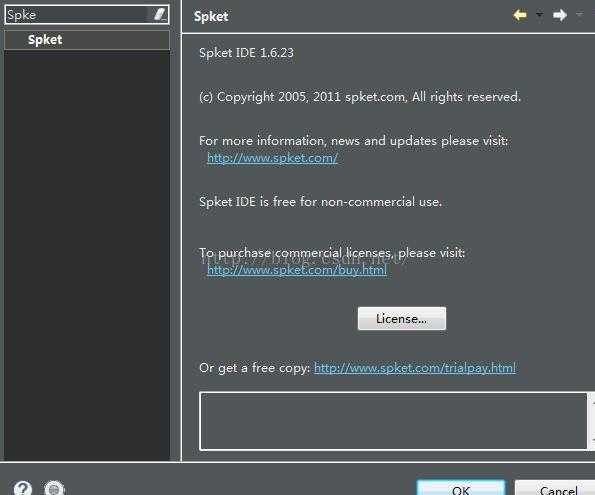The height and width of the screenshot is (495, 595).
Task: Open the http://www.spket.com/ link
Action: (272, 158)
